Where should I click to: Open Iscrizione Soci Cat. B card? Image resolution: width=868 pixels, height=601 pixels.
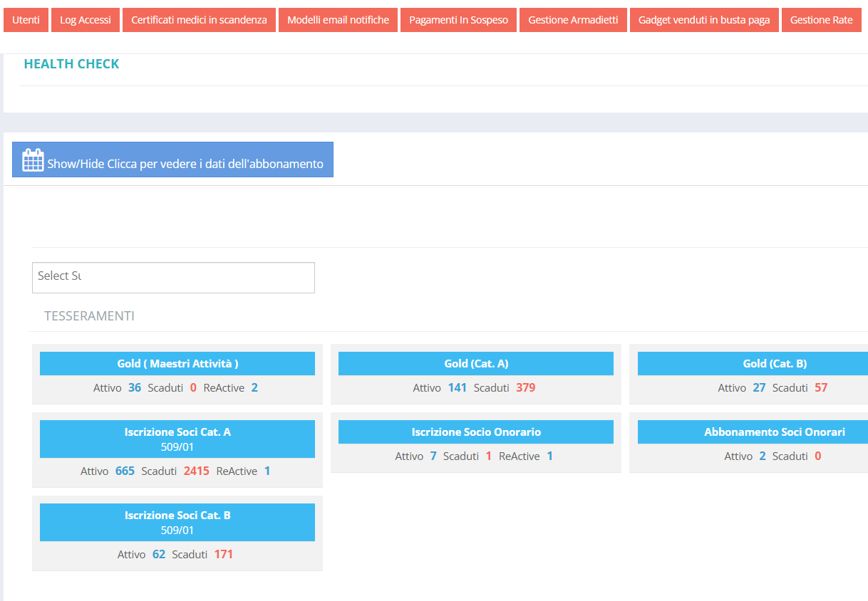[177, 522]
